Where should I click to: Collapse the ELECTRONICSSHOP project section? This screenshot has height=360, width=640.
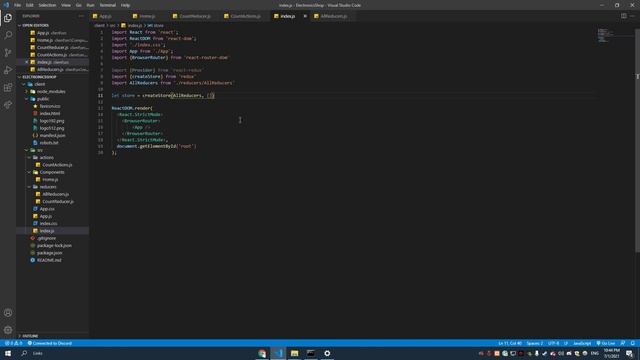[38, 77]
